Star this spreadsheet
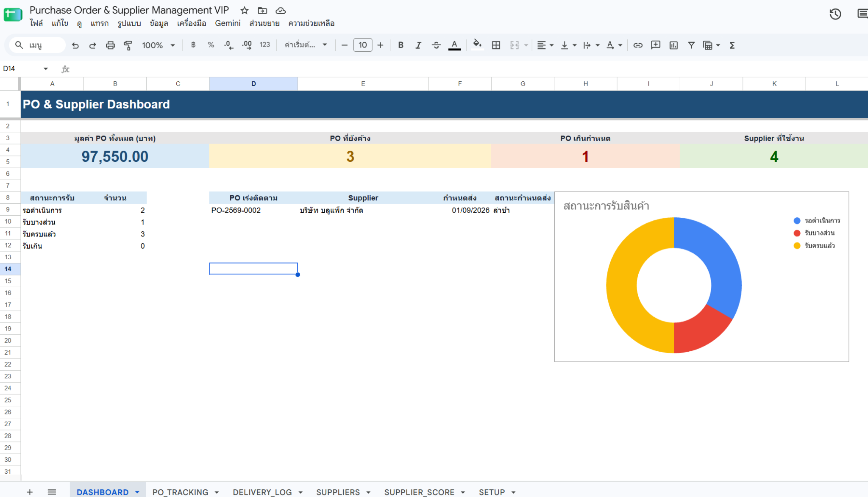This screenshot has width=868, height=497. 244,11
